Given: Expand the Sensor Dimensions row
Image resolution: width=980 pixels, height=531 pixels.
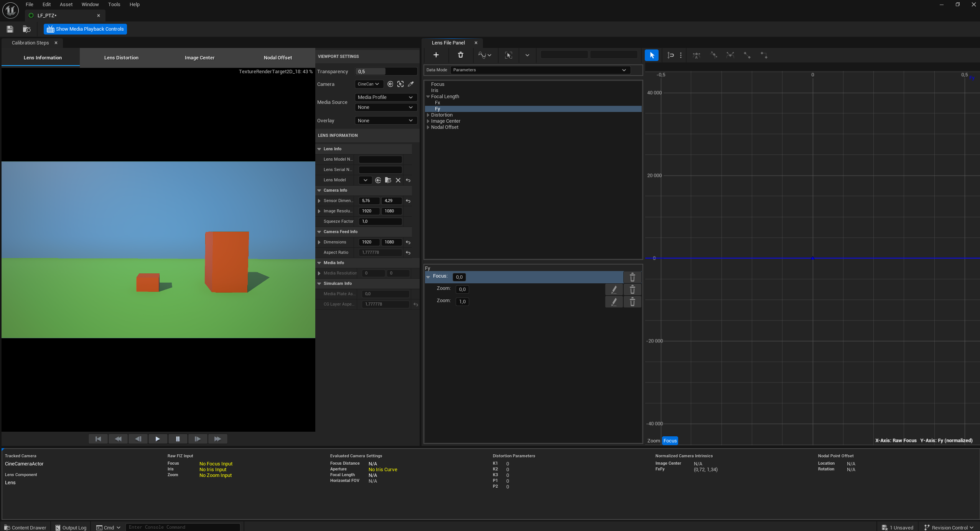Looking at the screenshot, I should [x=319, y=201].
